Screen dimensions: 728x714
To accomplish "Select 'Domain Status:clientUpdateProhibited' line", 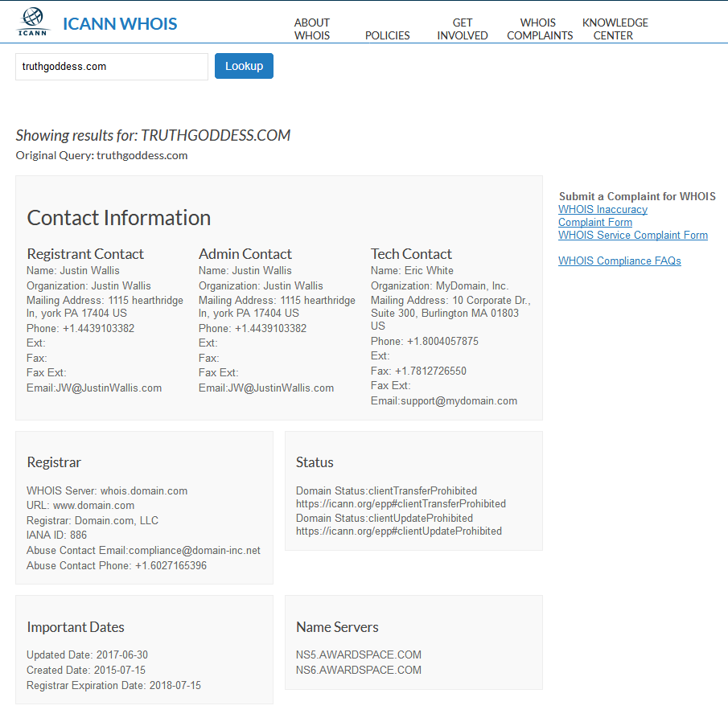I will pos(385,519).
